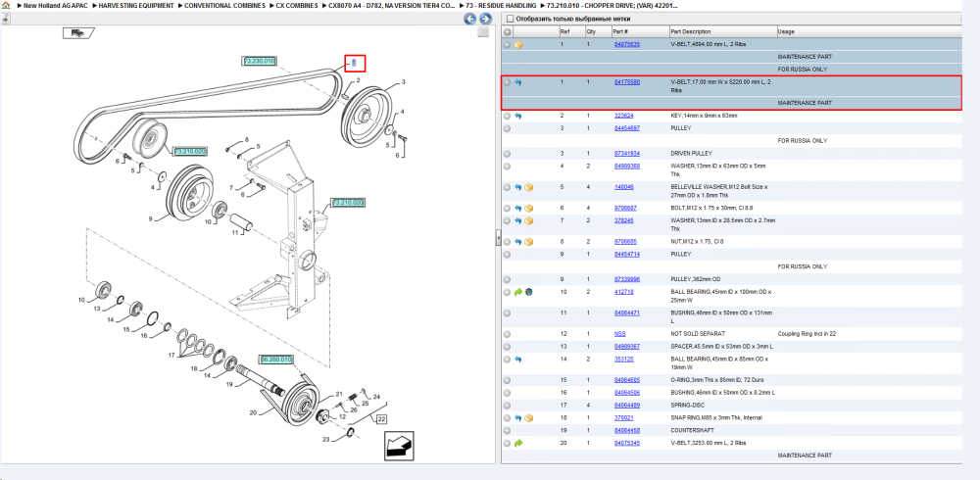Click callout number 9 in the diagram
980x480 pixels.
click(x=151, y=218)
